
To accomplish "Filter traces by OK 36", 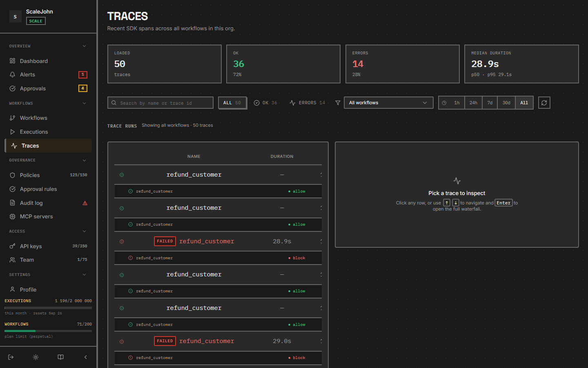I will tap(265, 103).
